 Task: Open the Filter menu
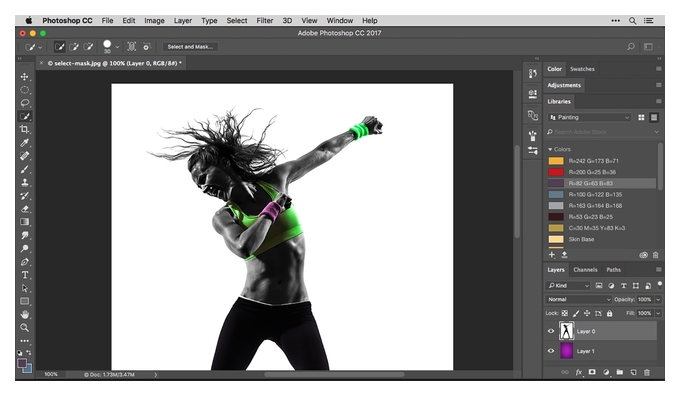[265, 20]
